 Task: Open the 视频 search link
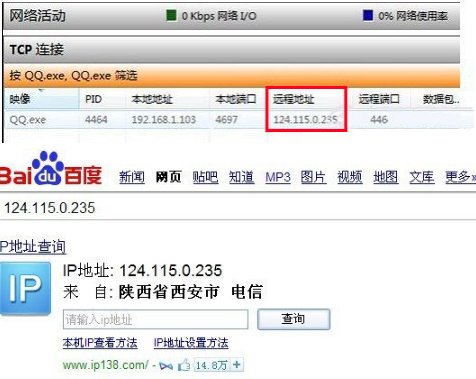click(350, 177)
